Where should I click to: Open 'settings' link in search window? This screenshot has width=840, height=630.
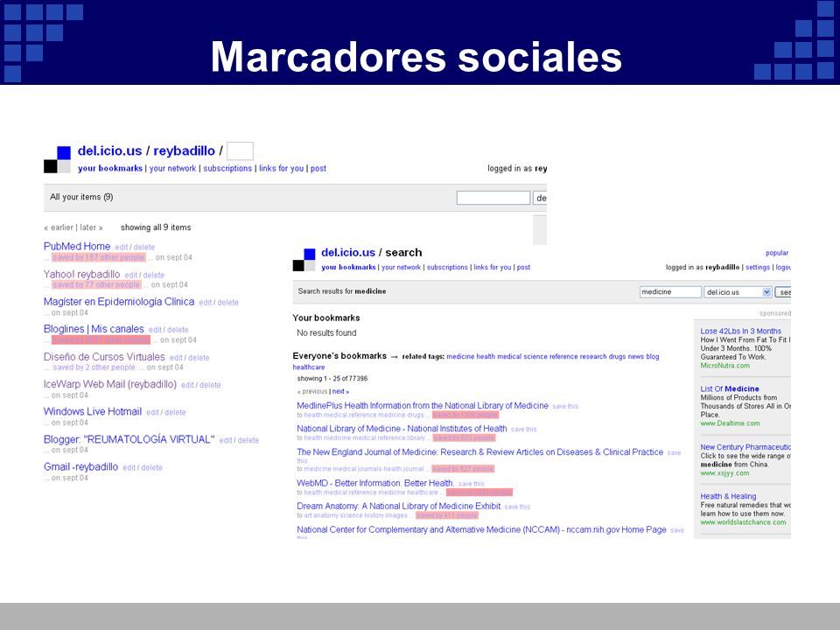pos(758,268)
